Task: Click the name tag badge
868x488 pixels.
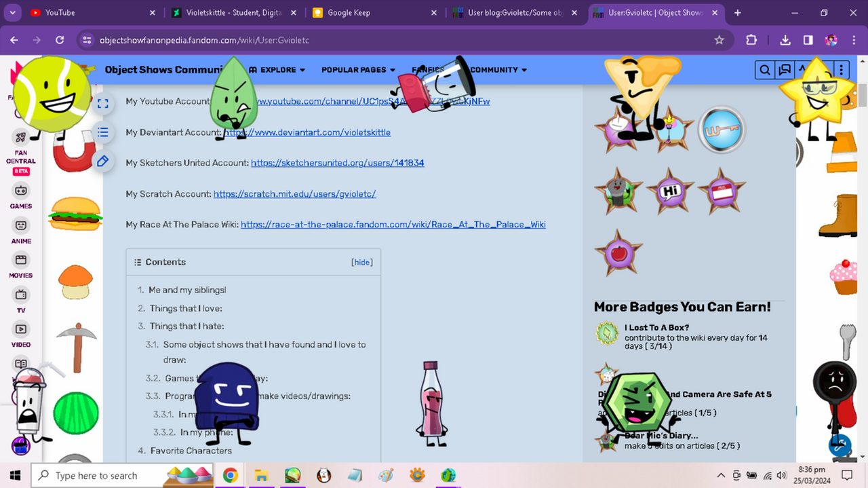Action: pos(722,191)
